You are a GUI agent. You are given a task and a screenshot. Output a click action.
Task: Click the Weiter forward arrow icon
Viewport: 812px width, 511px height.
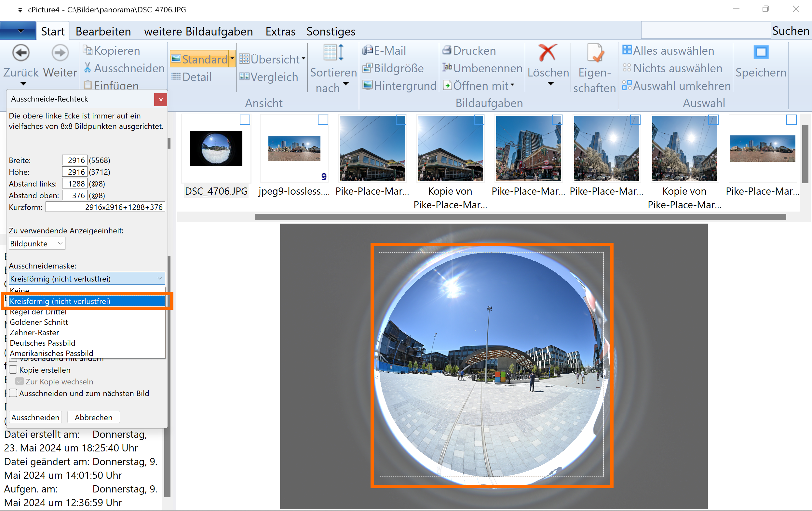coord(60,53)
